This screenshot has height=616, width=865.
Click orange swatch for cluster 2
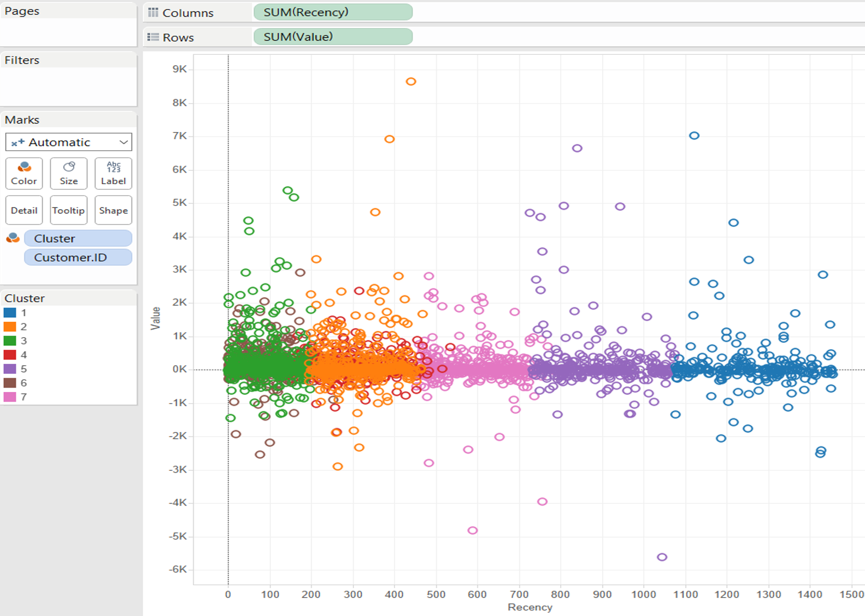click(x=10, y=327)
